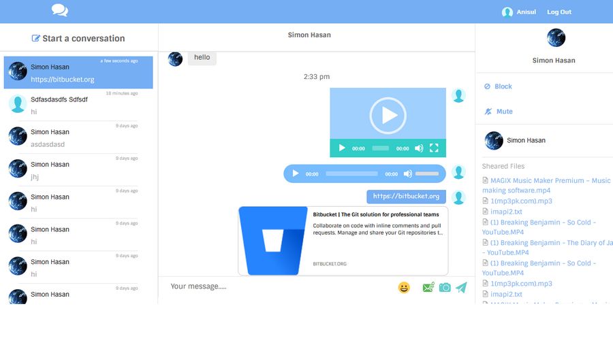Open the Bitbucket link preview title
The image size is (613, 364).
click(x=376, y=214)
